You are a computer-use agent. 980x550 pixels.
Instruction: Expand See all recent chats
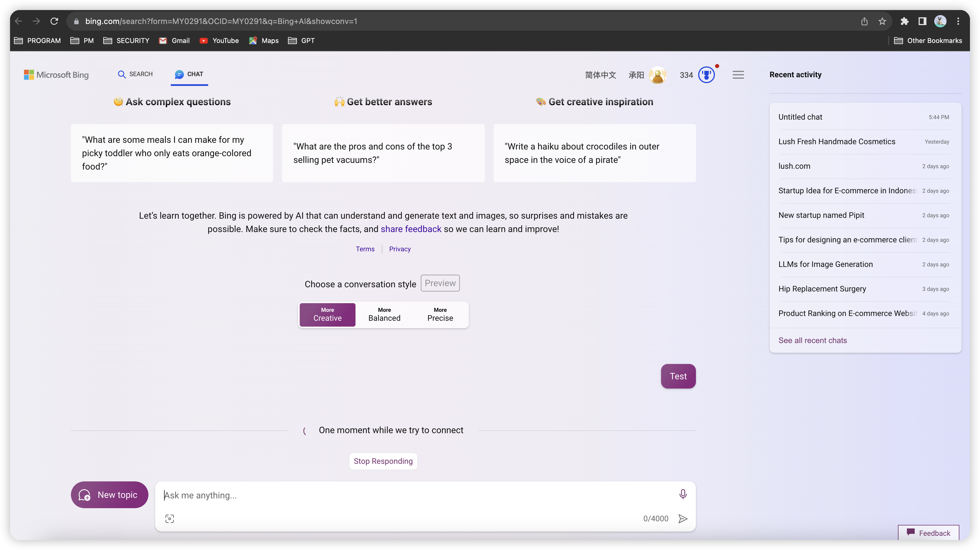[813, 340]
